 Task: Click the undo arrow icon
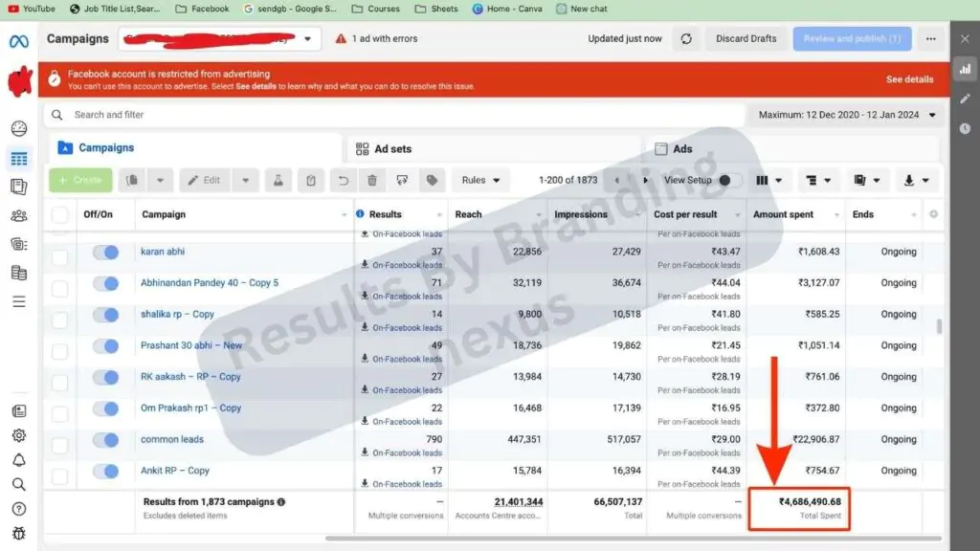[343, 180]
